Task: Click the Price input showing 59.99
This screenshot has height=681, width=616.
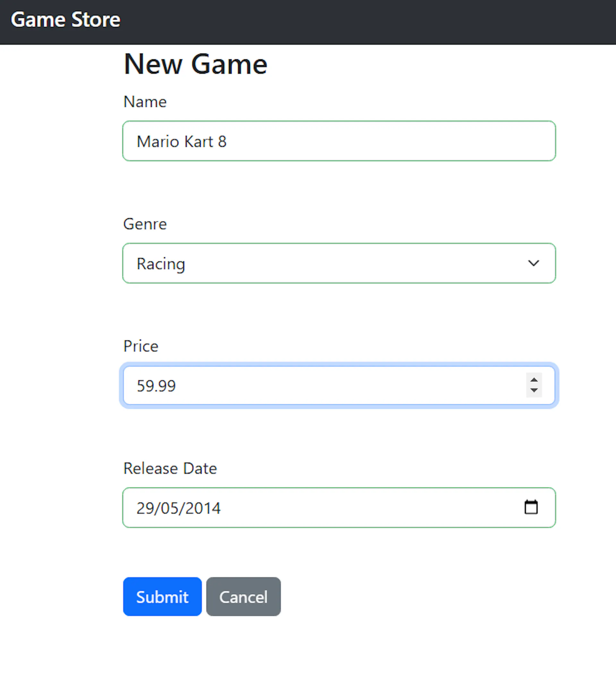Action: coord(304,385)
